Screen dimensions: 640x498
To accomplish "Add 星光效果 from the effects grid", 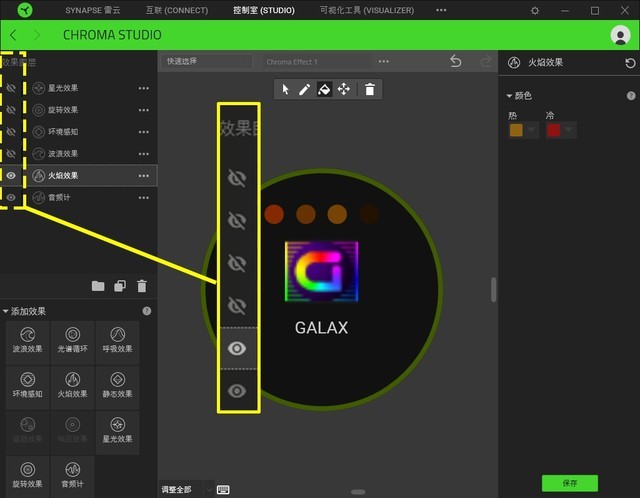I will [x=118, y=432].
